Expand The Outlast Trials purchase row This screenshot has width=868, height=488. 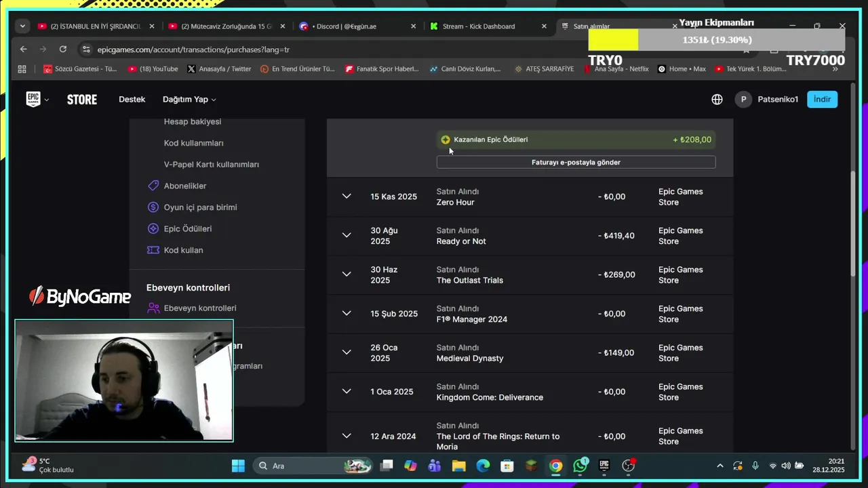coord(347,274)
